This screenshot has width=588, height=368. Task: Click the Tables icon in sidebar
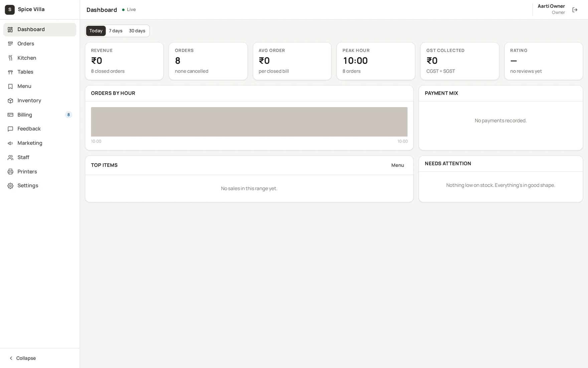[10, 72]
